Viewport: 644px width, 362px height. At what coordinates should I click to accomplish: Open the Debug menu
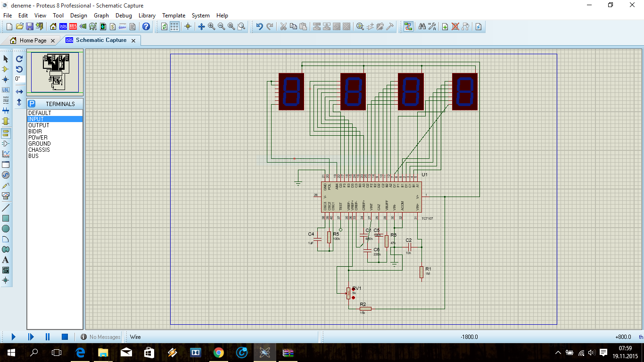(124, 16)
